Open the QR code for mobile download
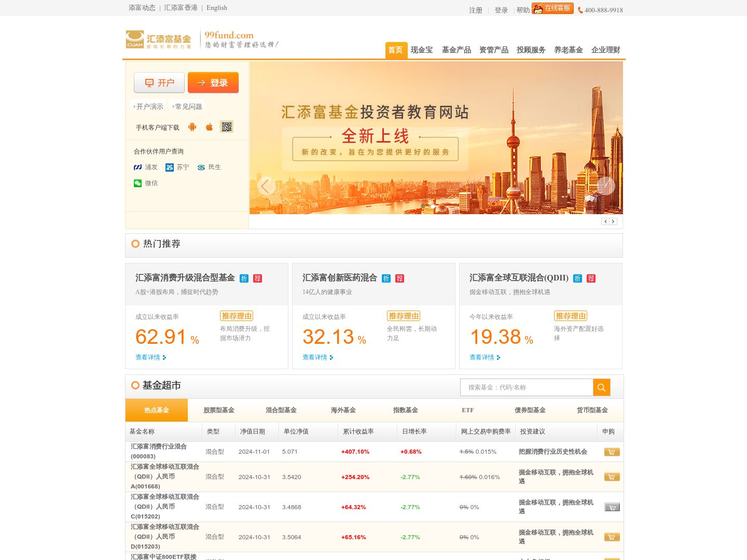The image size is (747, 560). 227,127
